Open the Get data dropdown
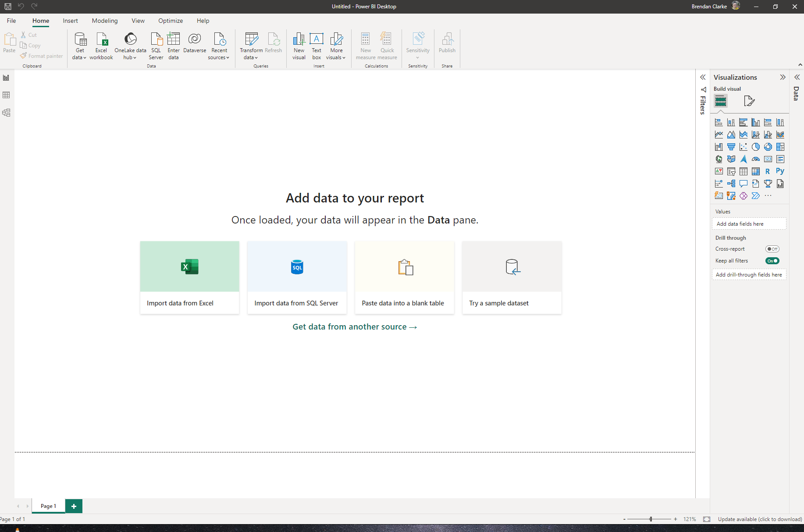The height and width of the screenshot is (532, 804). pos(79,46)
